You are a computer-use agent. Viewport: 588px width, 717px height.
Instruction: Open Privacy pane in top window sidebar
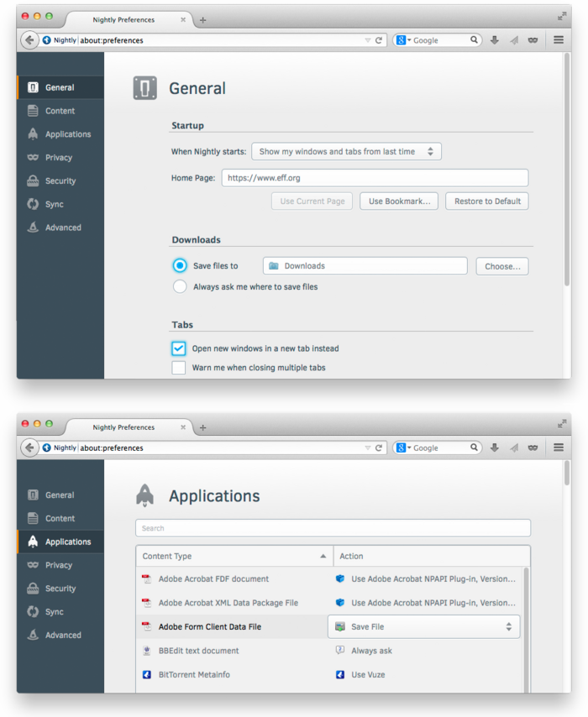tap(60, 157)
